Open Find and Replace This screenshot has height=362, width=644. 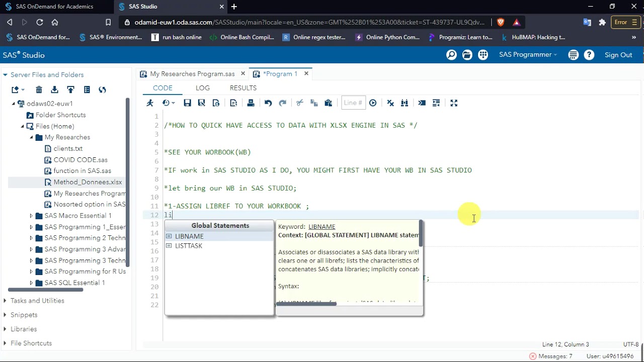coord(405,103)
